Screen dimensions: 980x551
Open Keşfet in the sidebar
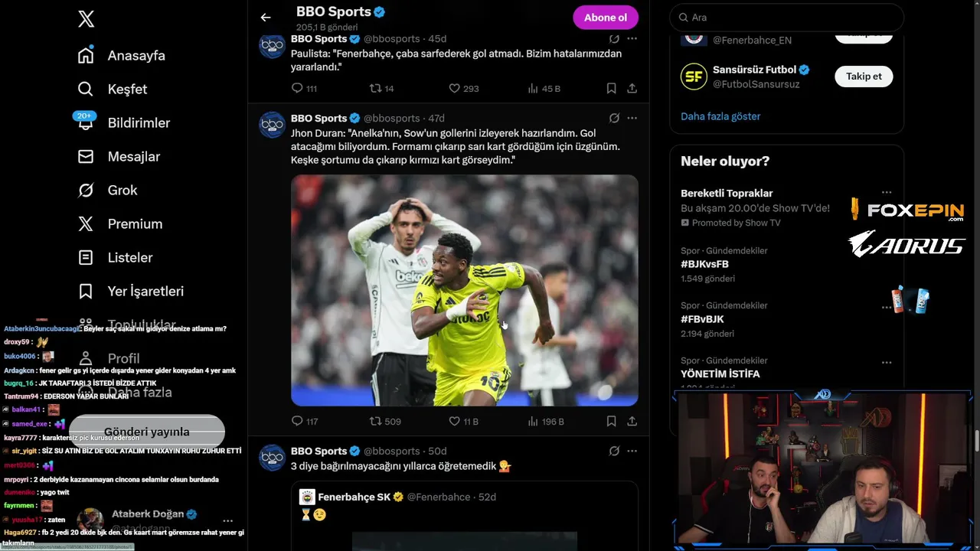(x=113, y=89)
